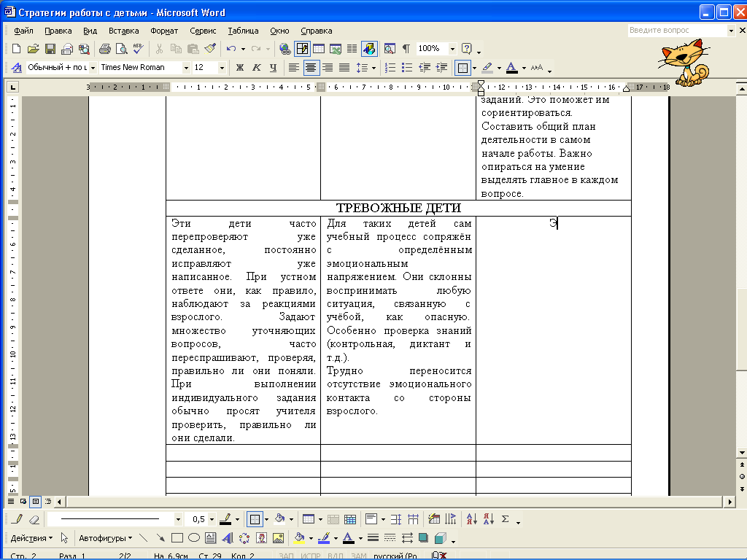Insert a text box from drawing toolbar

211,538
